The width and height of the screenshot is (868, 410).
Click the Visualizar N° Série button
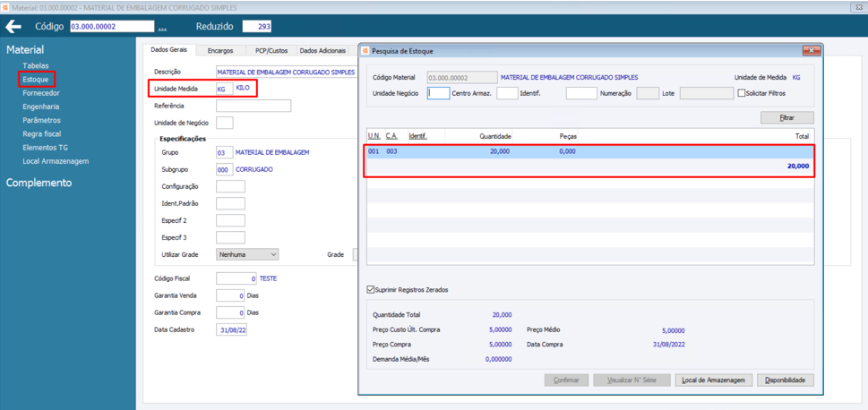point(632,380)
